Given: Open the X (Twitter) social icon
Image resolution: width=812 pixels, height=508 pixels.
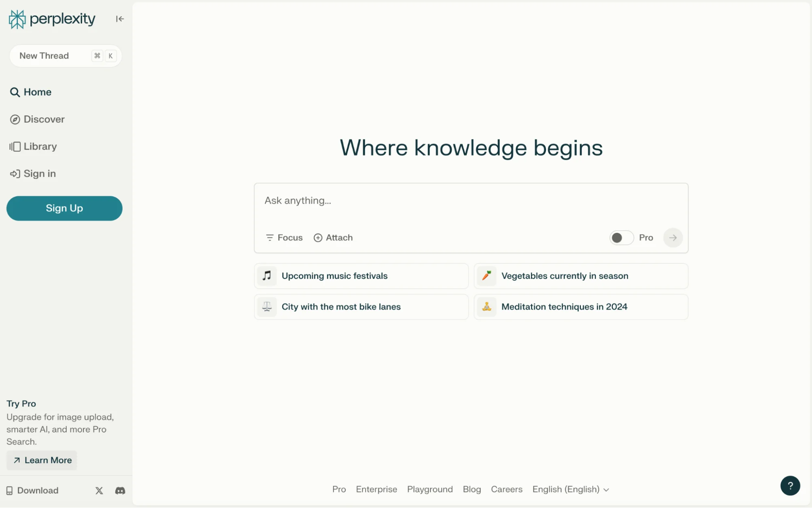Looking at the screenshot, I should tap(99, 491).
